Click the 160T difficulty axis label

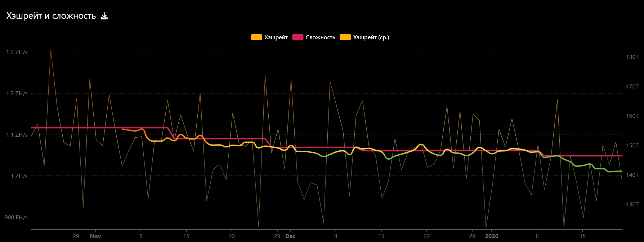tap(632, 116)
